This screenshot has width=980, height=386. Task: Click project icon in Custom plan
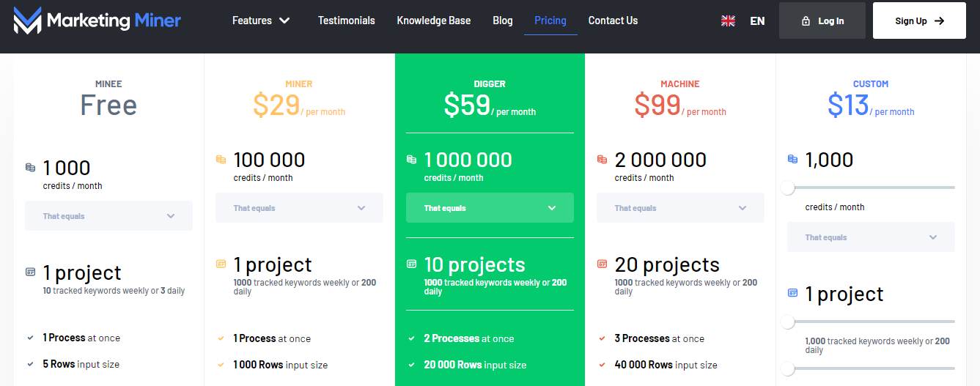pyautogui.click(x=792, y=293)
